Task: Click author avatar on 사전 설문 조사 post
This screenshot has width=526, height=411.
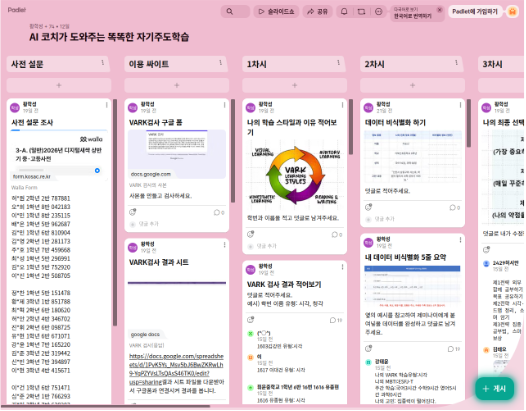Action: [15, 107]
